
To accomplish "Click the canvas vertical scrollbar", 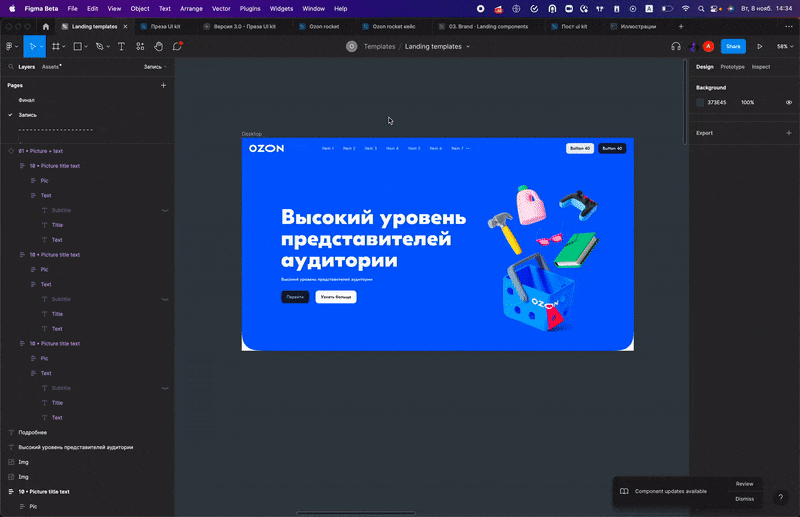I will [x=685, y=102].
